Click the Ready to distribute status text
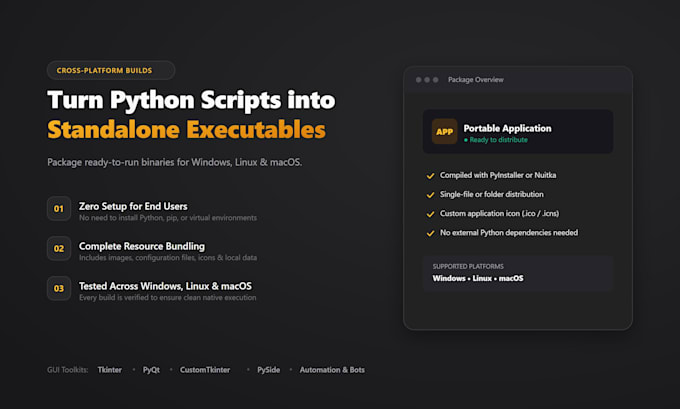The image size is (680, 409). pos(499,140)
